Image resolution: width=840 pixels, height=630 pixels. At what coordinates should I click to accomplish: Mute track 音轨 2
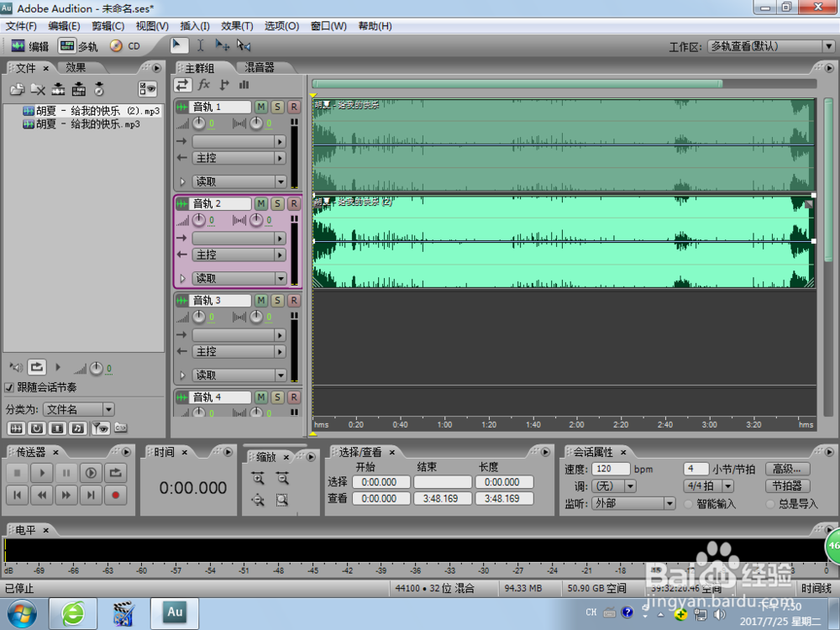coord(261,203)
